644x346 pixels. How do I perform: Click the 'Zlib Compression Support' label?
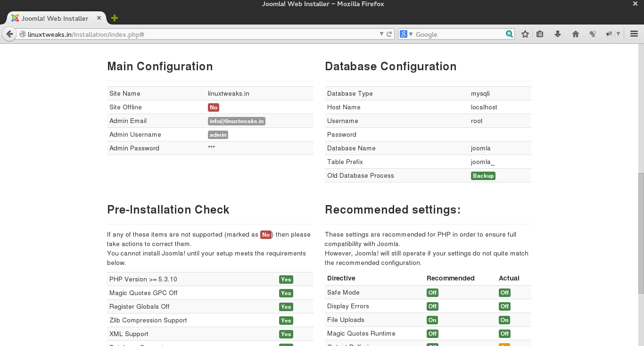(148, 321)
